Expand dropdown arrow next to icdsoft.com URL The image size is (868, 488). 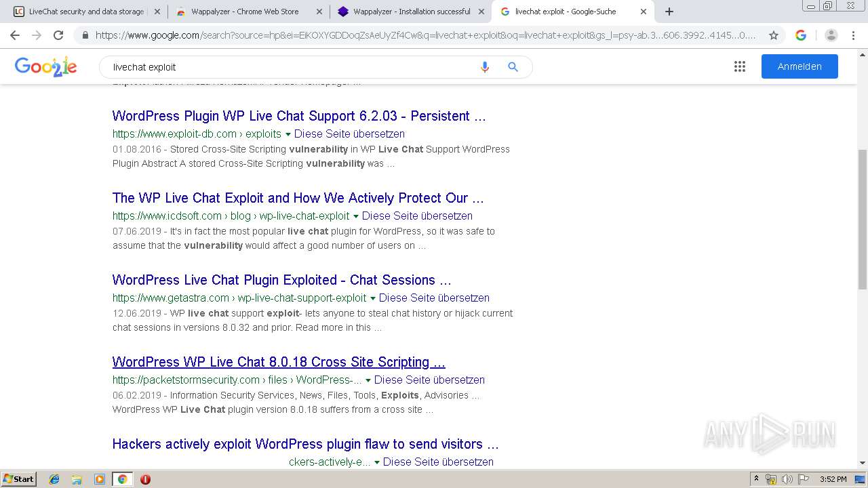tap(355, 216)
